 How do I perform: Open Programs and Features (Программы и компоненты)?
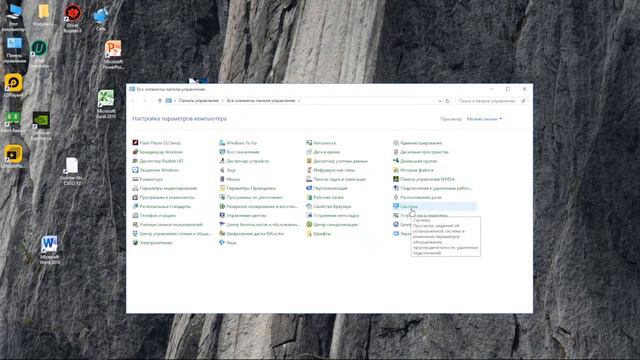[163, 197]
